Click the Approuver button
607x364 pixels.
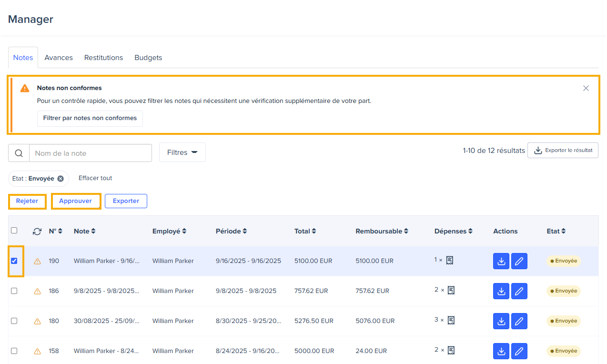click(76, 201)
